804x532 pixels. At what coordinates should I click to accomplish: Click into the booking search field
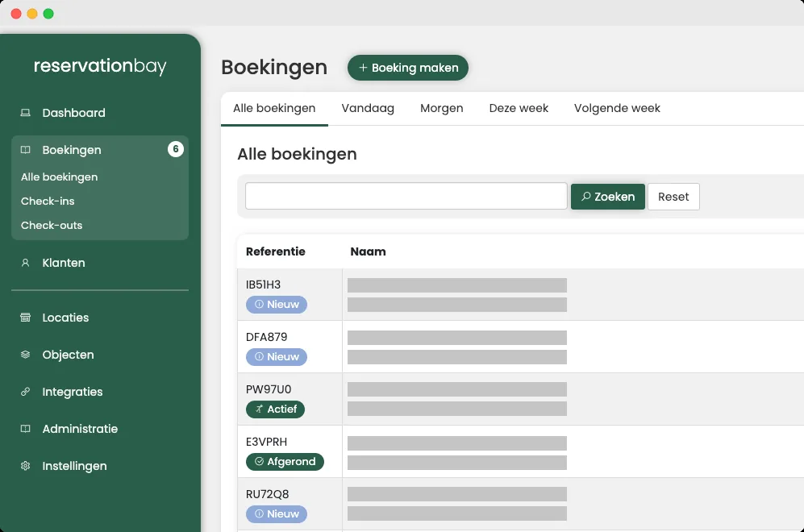[x=406, y=196]
